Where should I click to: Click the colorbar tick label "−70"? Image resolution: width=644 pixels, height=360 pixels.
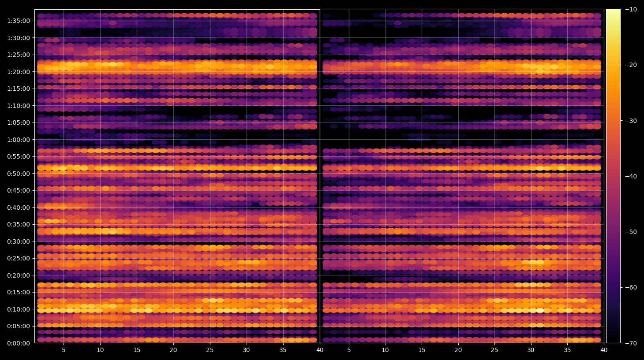[x=631, y=343]
